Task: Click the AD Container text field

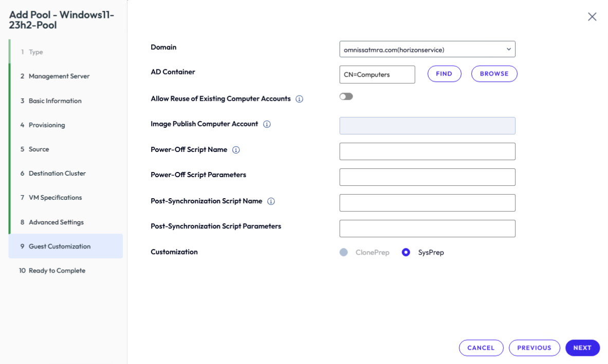Action: (377, 74)
